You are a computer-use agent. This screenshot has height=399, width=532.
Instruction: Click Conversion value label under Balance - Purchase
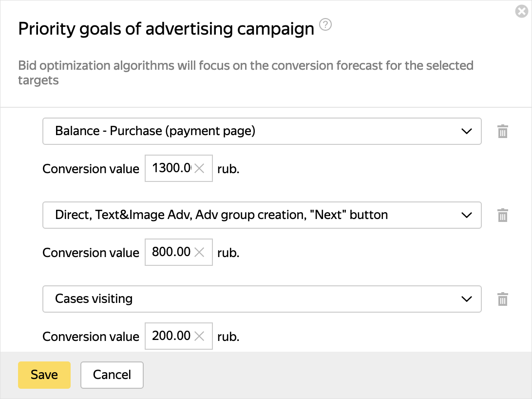[91, 169]
